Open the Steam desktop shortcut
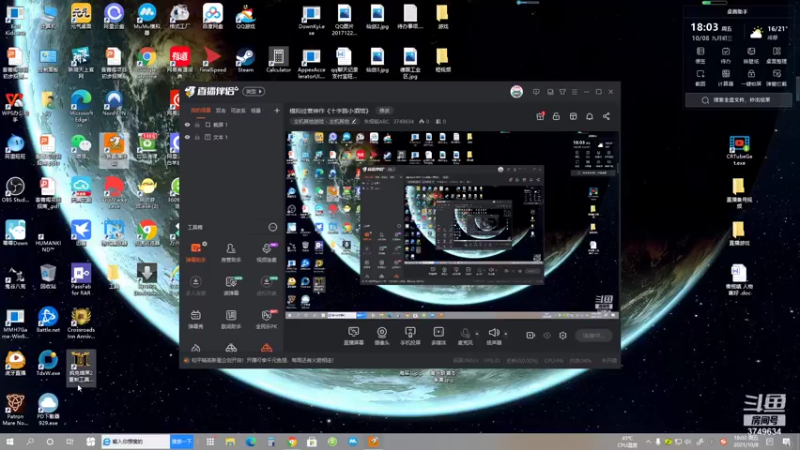The width and height of the screenshot is (800, 450). click(245, 60)
